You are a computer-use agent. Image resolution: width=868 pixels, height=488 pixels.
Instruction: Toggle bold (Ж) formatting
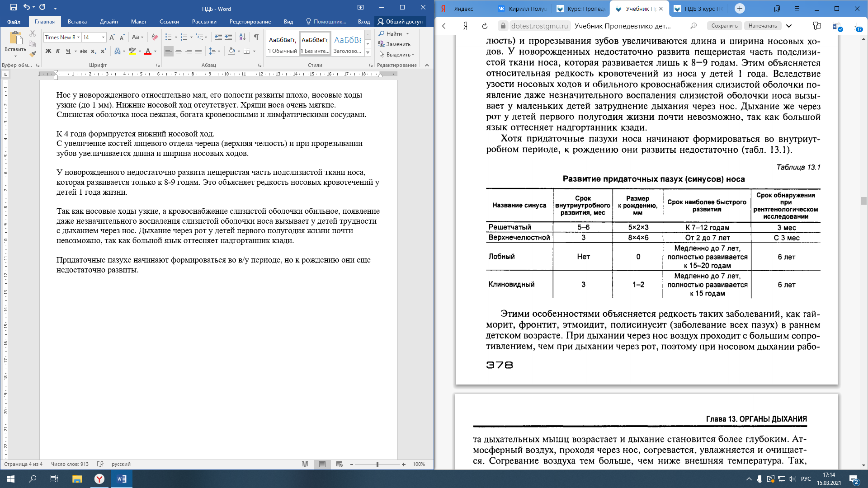[x=48, y=51]
